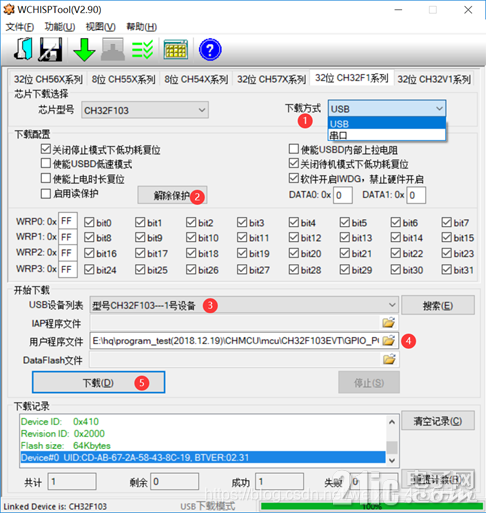Click the open file toolbar icon
Screen dimensions: 486x513
click(23, 49)
